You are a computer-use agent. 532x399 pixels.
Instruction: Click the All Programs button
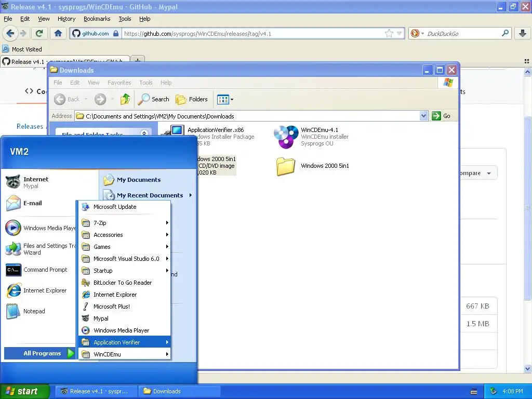[39, 353]
